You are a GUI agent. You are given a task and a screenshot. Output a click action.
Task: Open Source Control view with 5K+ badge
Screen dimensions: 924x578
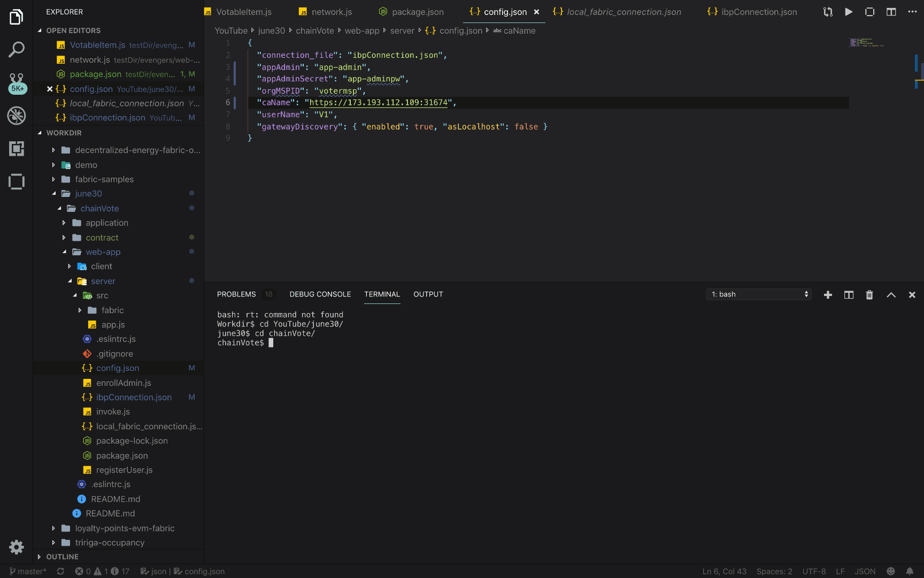click(x=17, y=83)
